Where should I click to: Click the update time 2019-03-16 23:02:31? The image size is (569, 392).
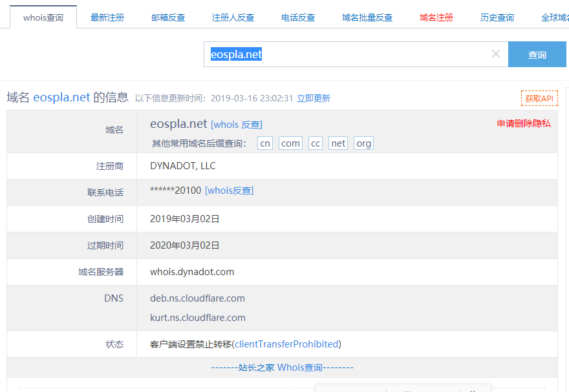[x=252, y=98]
